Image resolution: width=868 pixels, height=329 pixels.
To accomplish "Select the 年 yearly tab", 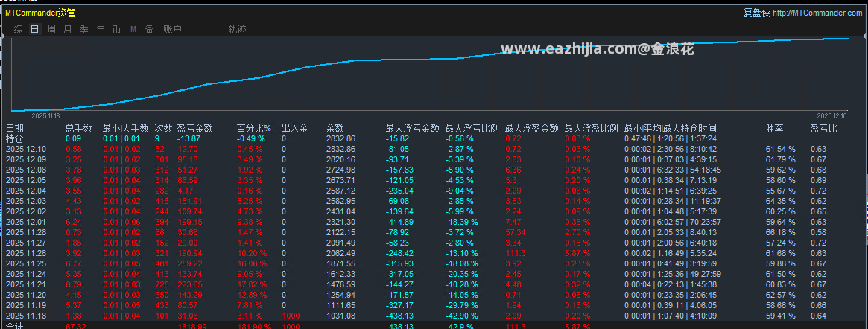I will (x=100, y=29).
